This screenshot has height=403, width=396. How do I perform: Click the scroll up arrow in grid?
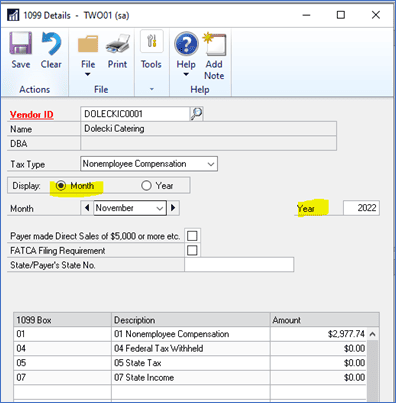[373, 334]
